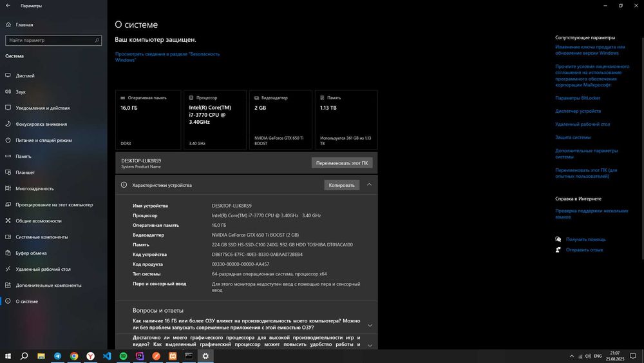Click Отправить отзыв link
644x363 pixels.
click(x=585, y=250)
